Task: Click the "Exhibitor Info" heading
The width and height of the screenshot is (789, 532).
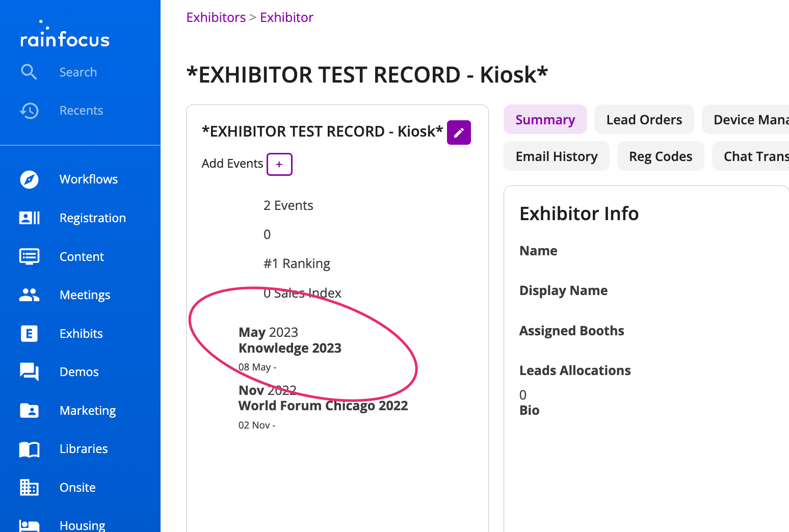Action: coord(579,214)
